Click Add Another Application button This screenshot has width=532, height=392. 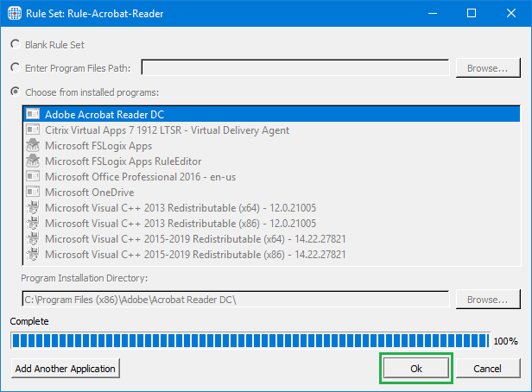pyautogui.click(x=65, y=369)
